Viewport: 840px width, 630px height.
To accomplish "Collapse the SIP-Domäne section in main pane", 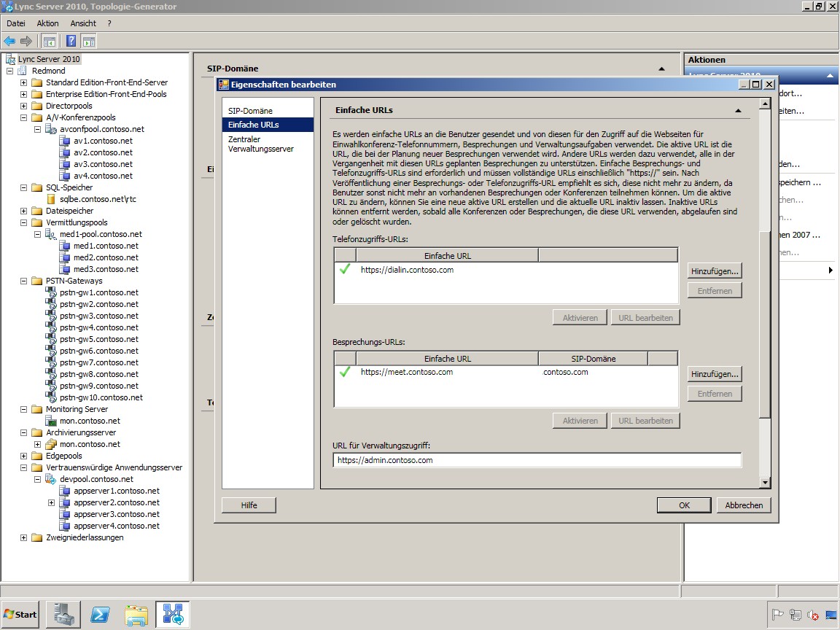I will [x=661, y=69].
